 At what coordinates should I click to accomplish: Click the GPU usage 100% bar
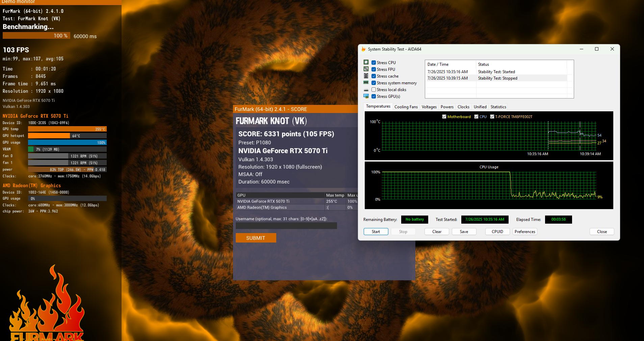(x=67, y=142)
